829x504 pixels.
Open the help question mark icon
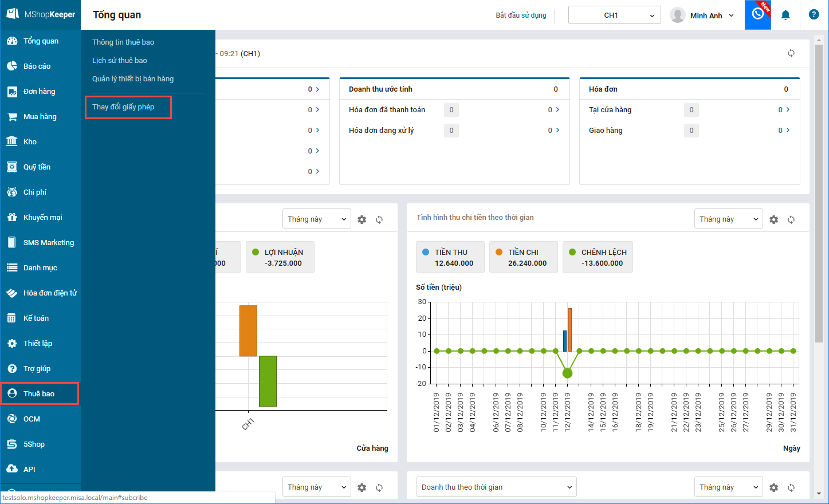coord(814,15)
